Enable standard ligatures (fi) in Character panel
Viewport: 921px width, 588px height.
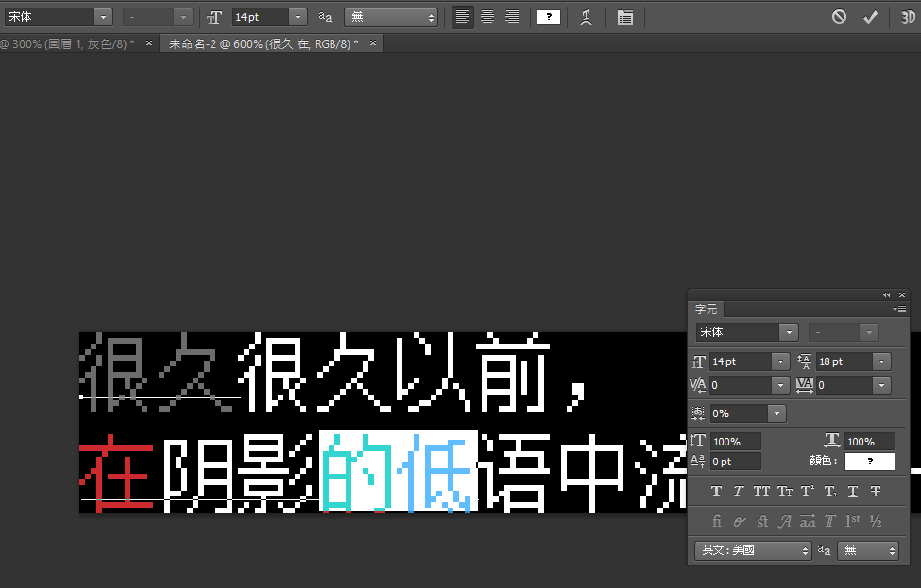717,521
